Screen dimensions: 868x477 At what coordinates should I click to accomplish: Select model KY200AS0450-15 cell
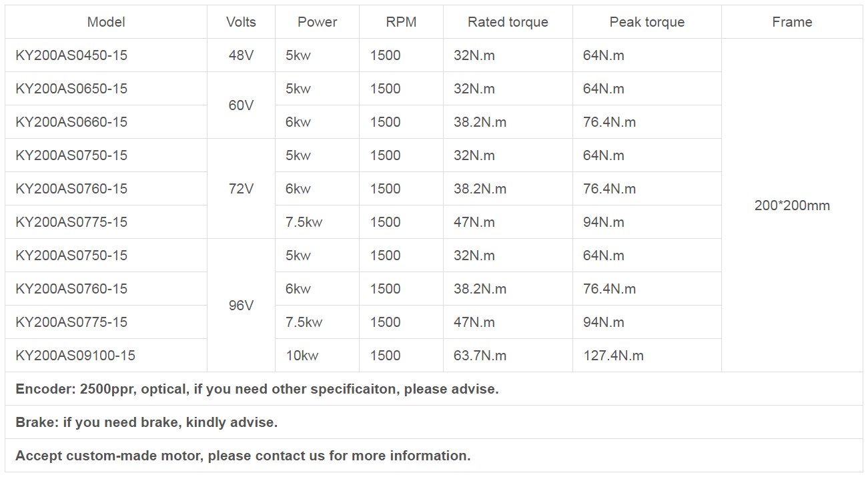point(71,55)
